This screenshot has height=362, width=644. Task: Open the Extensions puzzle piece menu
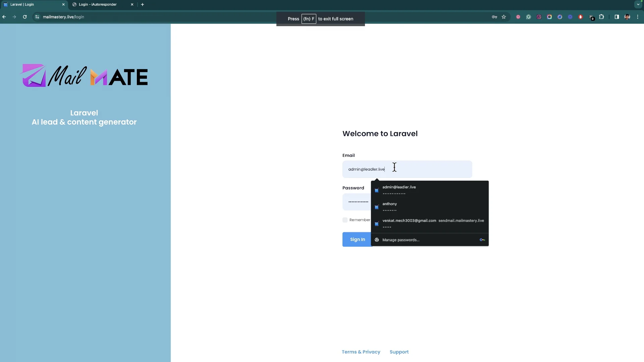coord(602,17)
